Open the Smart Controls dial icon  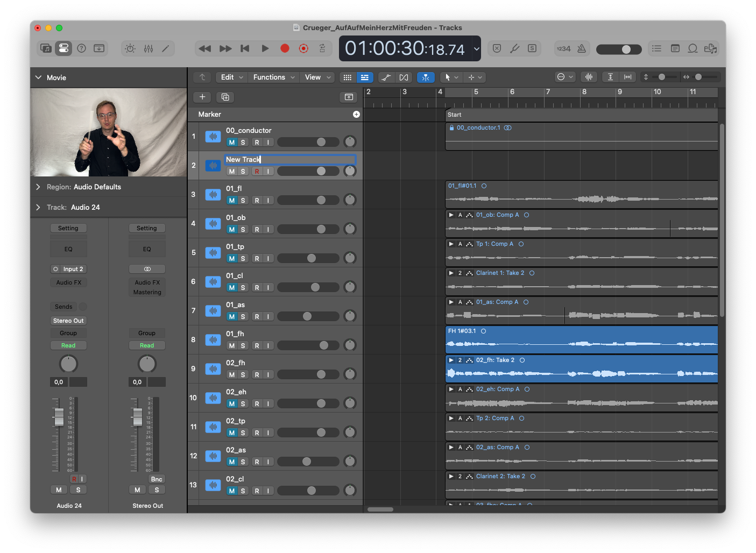click(x=130, y=48)
